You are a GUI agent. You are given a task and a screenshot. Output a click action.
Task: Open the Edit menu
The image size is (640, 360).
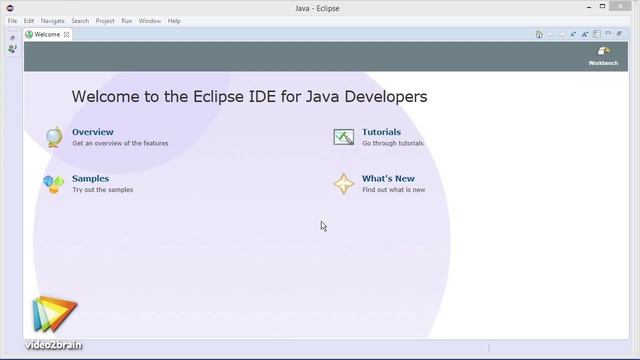29,21
